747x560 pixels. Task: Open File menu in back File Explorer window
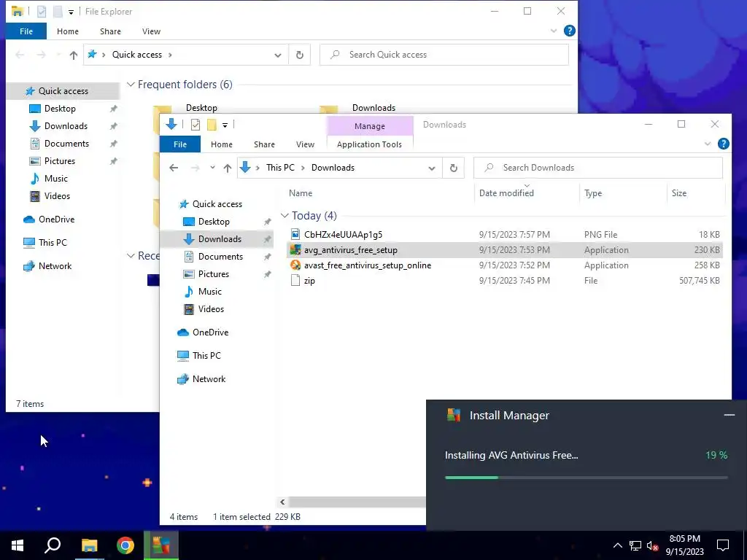coord(26,31)
